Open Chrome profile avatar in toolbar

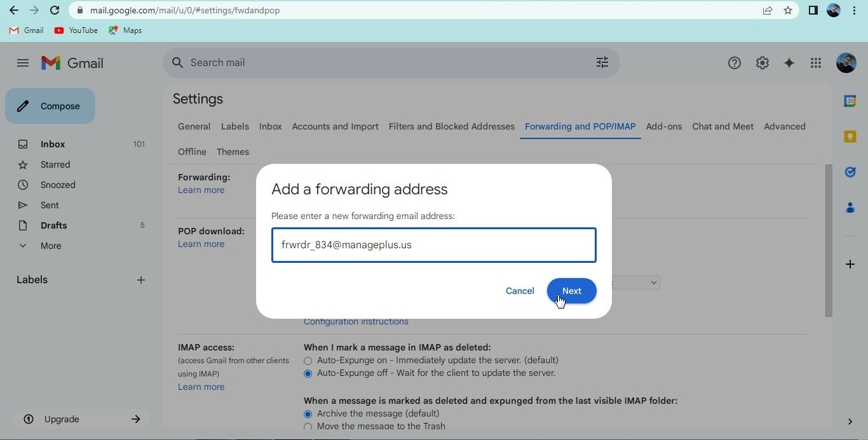click(834, 10)
